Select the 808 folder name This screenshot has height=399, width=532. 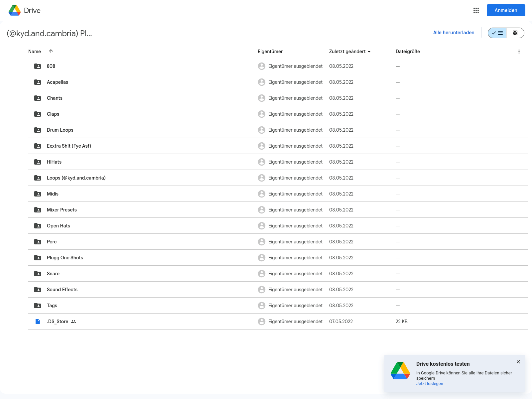tap(51, 66)
